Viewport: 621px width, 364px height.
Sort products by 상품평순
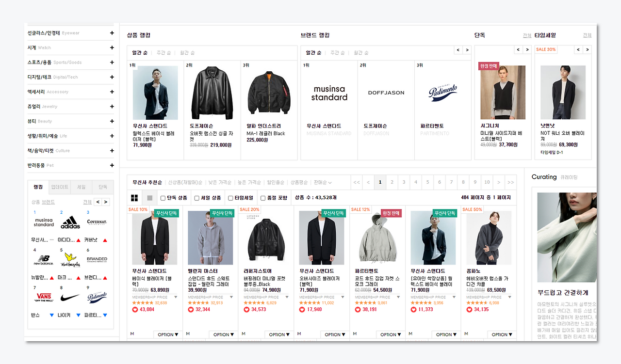(299, 183)
